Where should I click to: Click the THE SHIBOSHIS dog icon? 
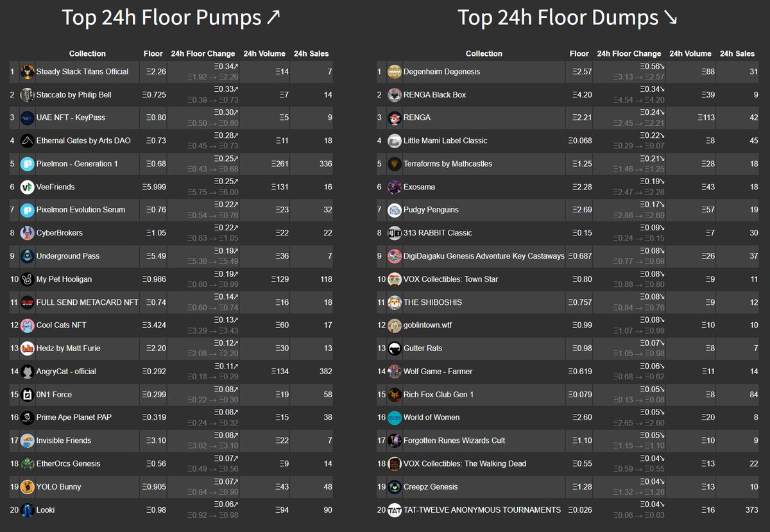[x=395, y=303]
